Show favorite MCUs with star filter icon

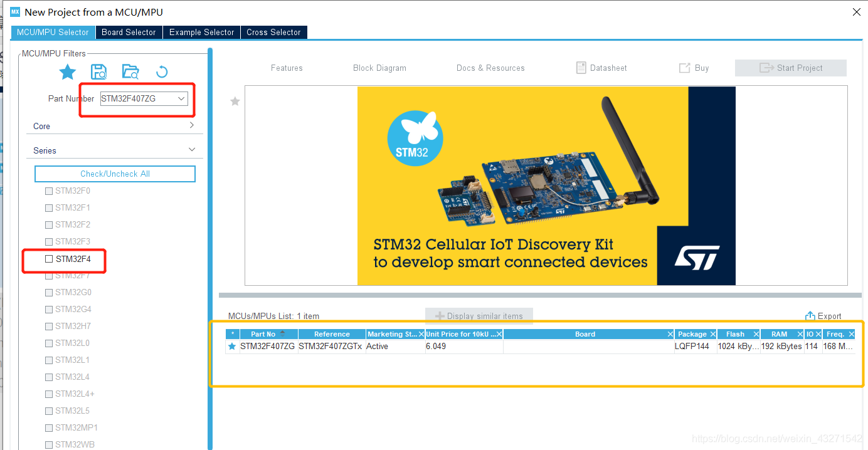pyautogui.click(x=68, y=71)
